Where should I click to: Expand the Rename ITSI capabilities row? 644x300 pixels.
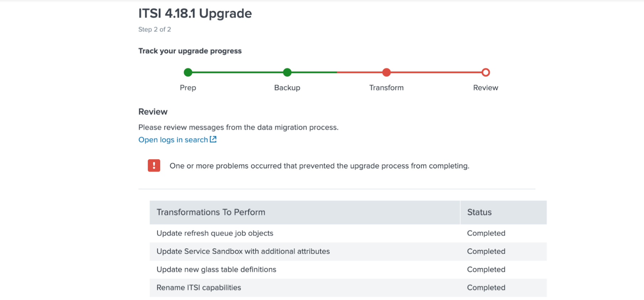click(x=199, y=288)
